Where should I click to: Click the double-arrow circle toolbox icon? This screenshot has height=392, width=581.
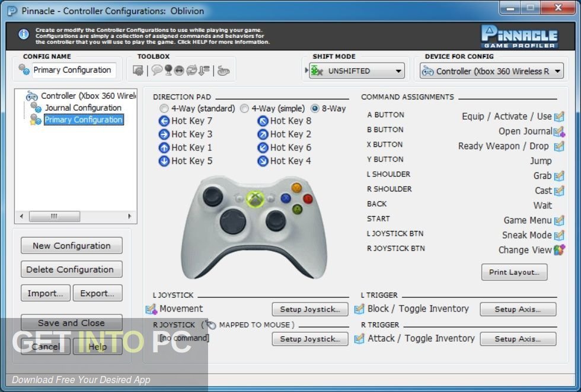pos(179,70)
